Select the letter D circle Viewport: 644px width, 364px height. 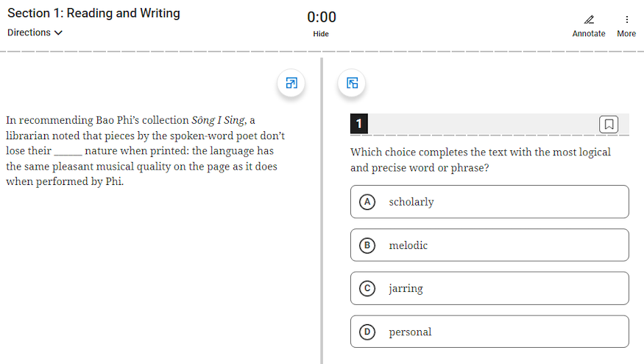coord(367,332)
